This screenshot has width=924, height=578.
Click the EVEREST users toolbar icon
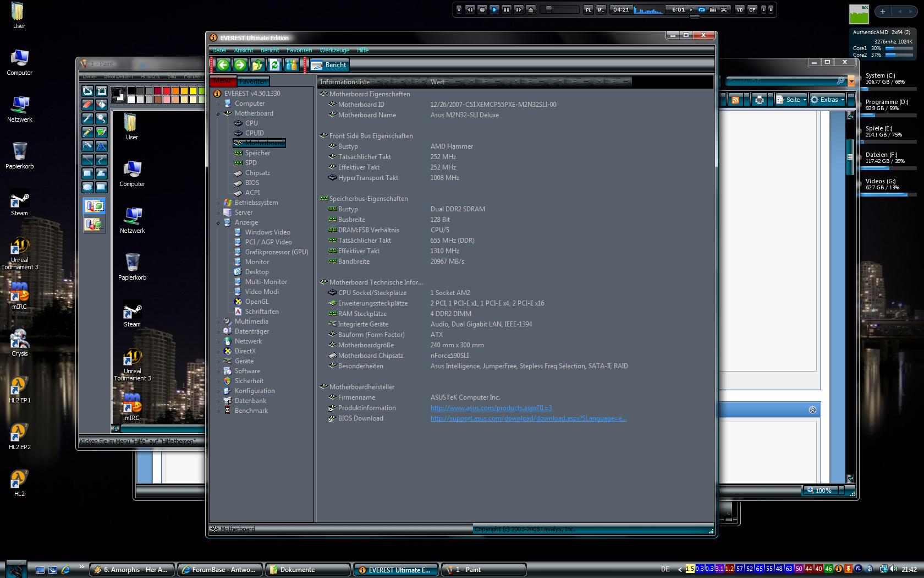click(x=291, y=65)
